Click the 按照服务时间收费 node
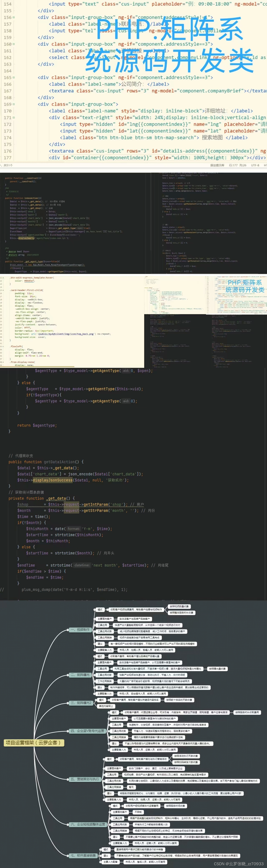 pos(175,806)
